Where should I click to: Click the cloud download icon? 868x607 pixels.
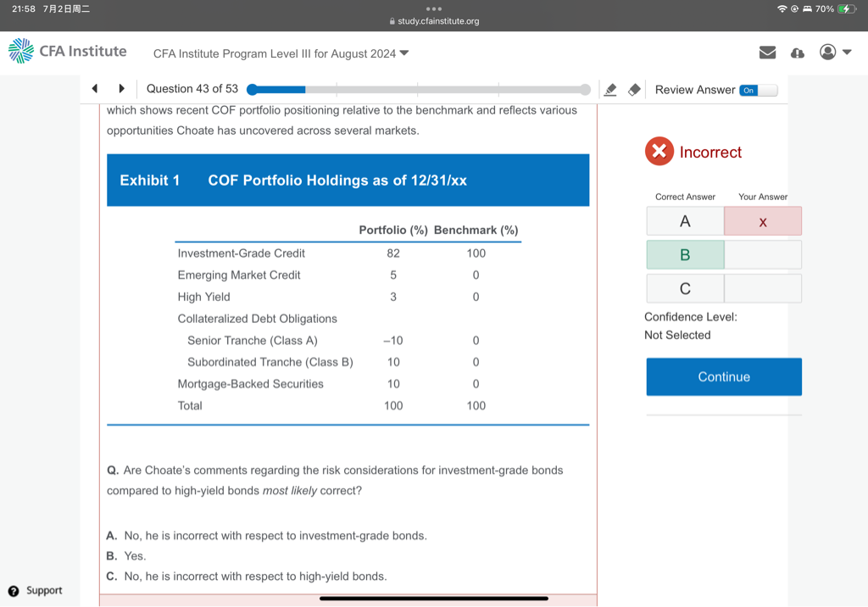pos(797,53)
